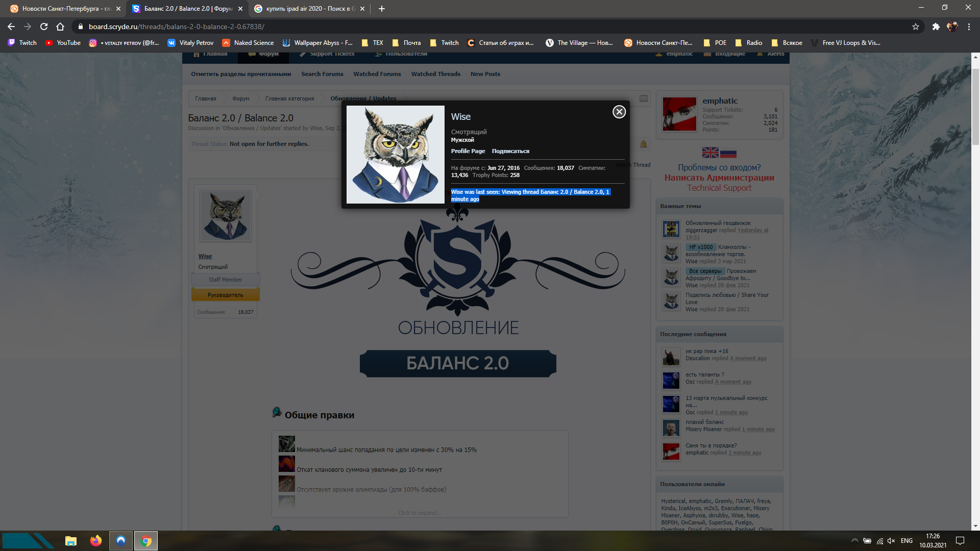Open the Watched Threads menu item

pos(435,74)
